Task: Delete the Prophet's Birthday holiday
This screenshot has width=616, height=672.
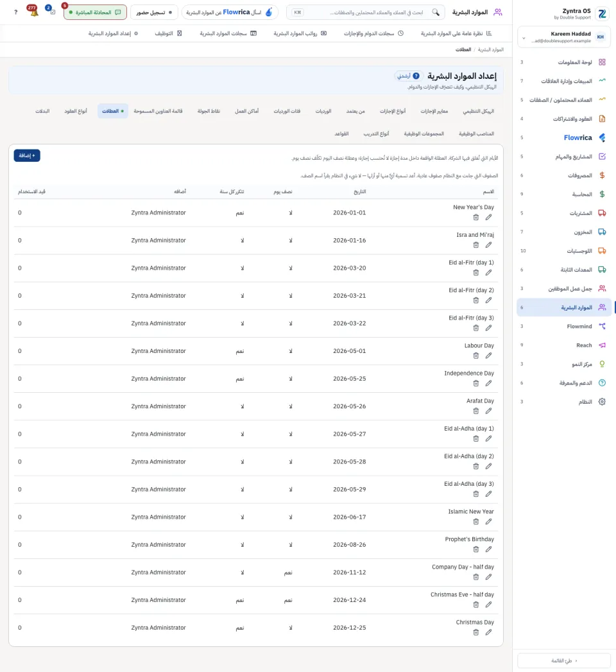Action: coord(475,549)
